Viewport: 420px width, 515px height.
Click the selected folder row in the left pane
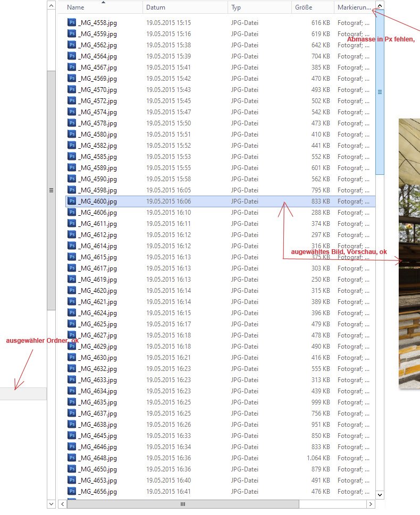pos(23,394)
